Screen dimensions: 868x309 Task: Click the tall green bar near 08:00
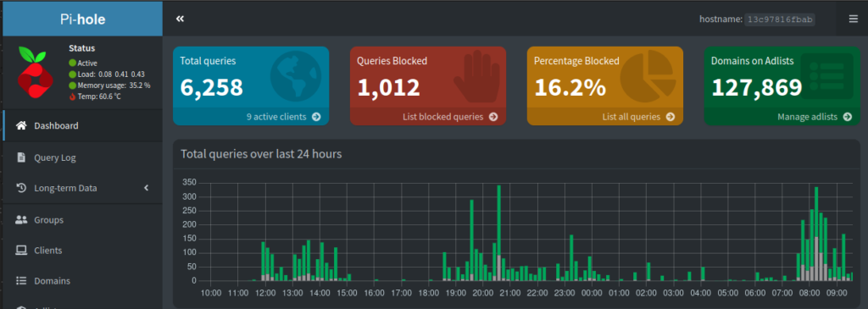(816, 234)
